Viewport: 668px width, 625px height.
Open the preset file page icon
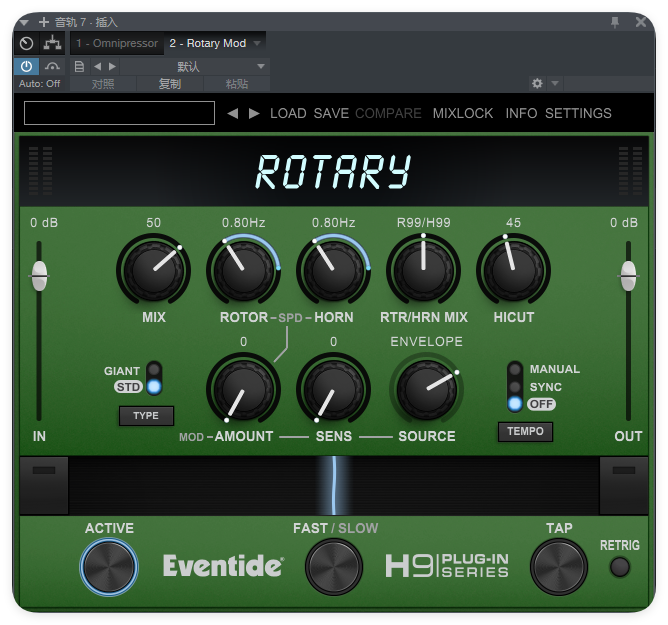pos(79,66)
